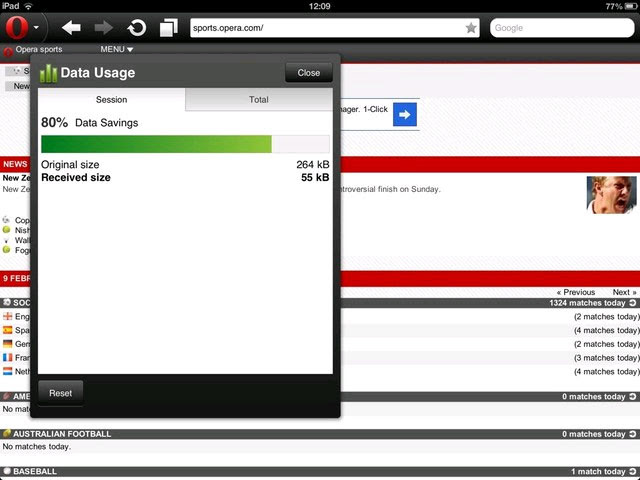This screenshot has height=480, width=640.
Task: Close the Data Usage dialog
Action: (x=309, y=73)
